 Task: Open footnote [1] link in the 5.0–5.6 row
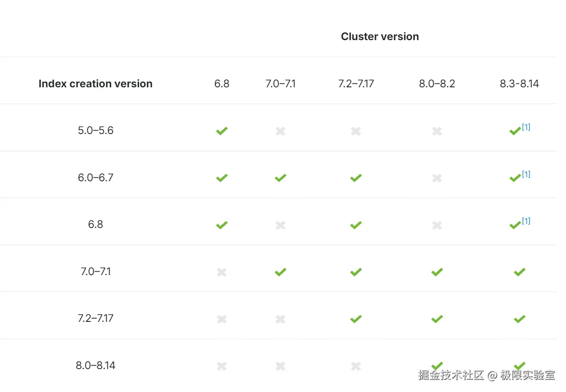526,127
